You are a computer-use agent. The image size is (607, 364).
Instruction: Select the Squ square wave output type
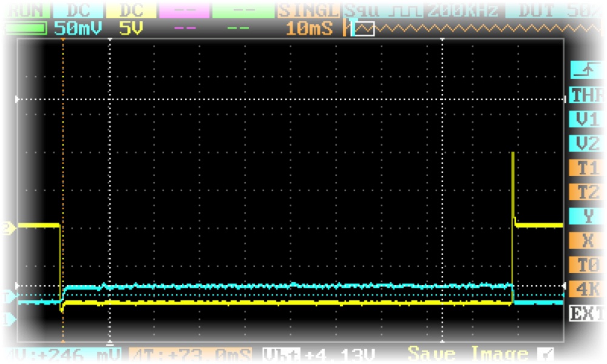coord(382,10)
